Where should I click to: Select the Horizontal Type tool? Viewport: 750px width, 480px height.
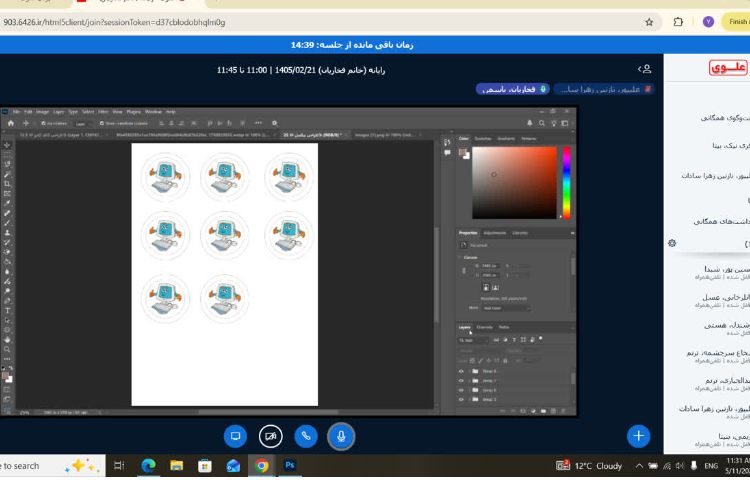tap(7, 311)
